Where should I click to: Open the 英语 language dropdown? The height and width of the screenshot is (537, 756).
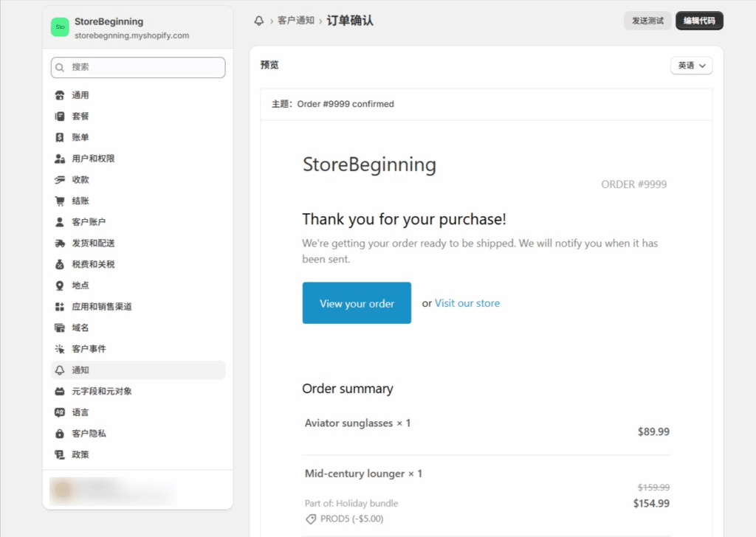(x=691, y=66)
